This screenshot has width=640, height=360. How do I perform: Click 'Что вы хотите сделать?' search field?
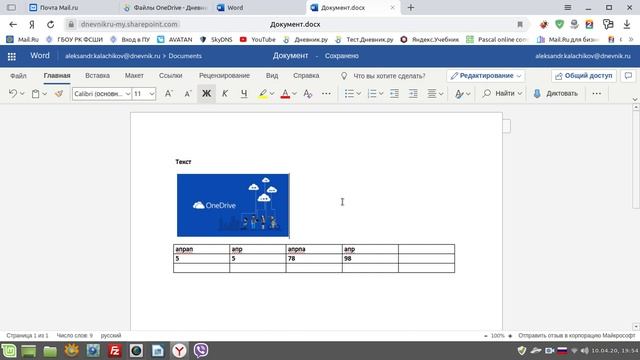pyautogui.click(x=384, y=76)
